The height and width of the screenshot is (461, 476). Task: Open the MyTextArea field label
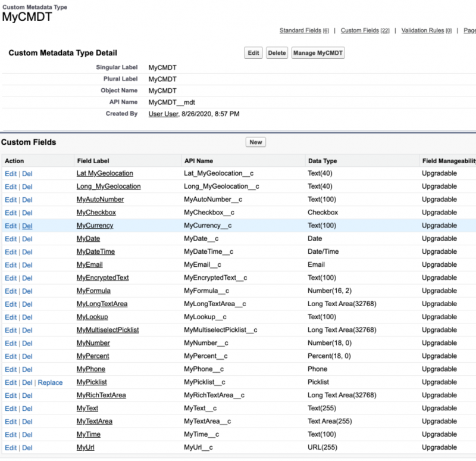point(95,421)
